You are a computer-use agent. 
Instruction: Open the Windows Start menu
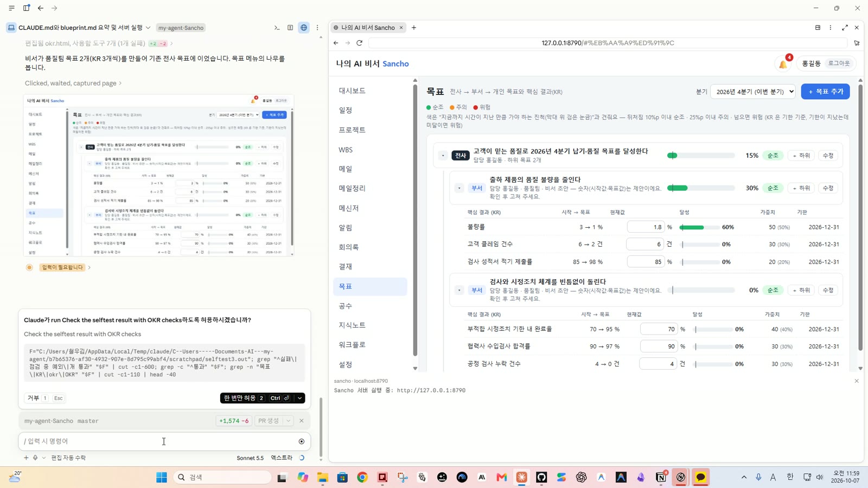coord(162,477)
